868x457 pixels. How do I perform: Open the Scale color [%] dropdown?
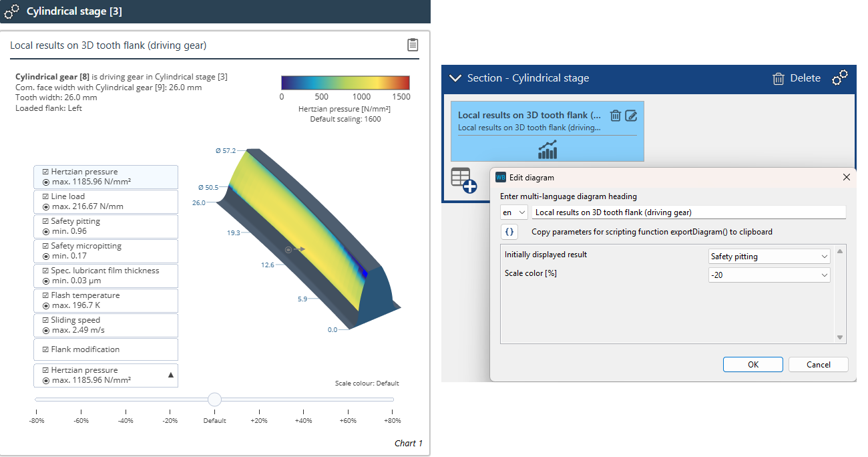point(769,275)
